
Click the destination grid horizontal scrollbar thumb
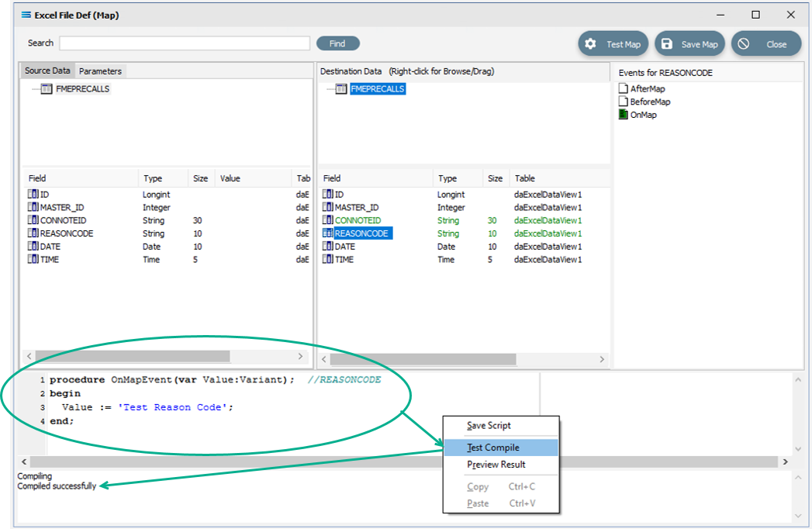tap(423, 359)
